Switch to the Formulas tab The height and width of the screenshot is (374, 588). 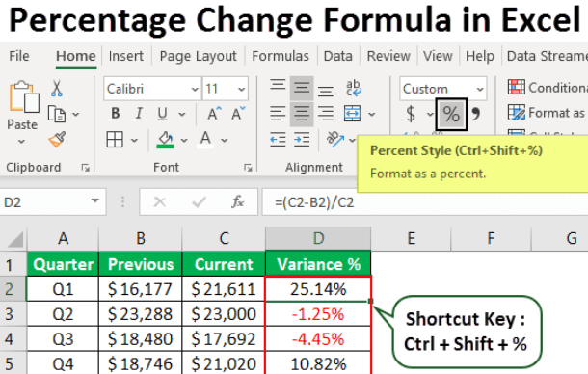click(x=281, y=56)
